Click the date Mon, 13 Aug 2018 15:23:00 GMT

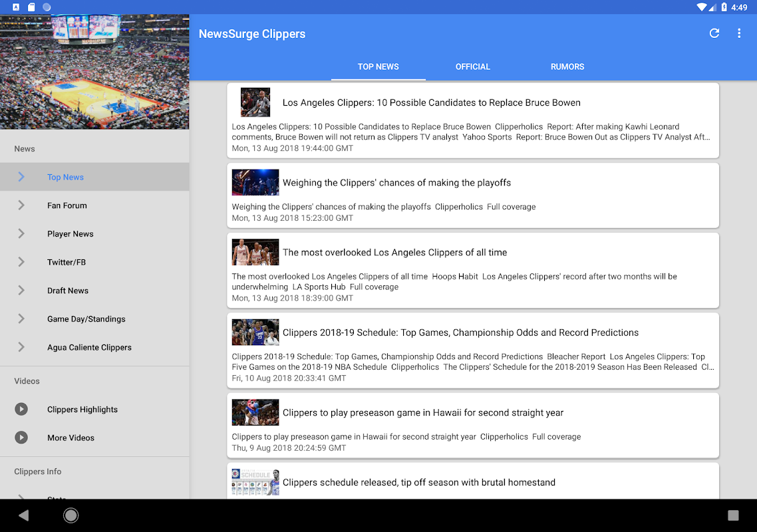(292, 218)
